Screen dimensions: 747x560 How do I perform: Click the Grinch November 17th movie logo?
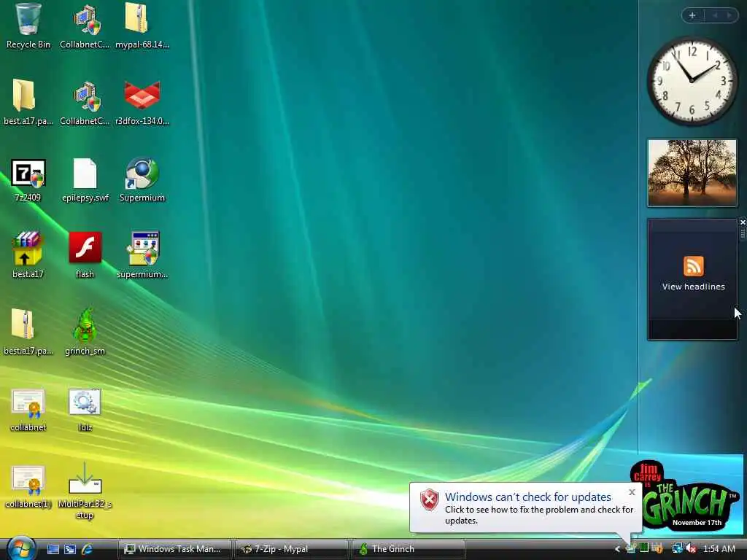(684, 495)
